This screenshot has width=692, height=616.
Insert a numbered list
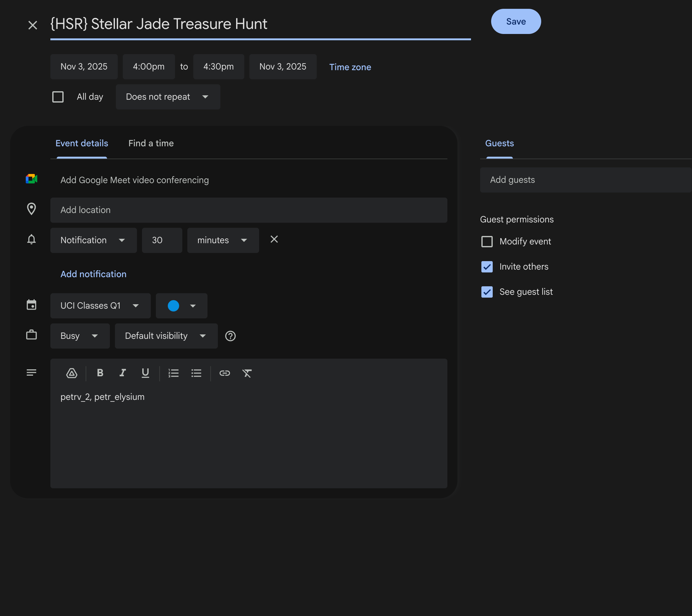173,373
